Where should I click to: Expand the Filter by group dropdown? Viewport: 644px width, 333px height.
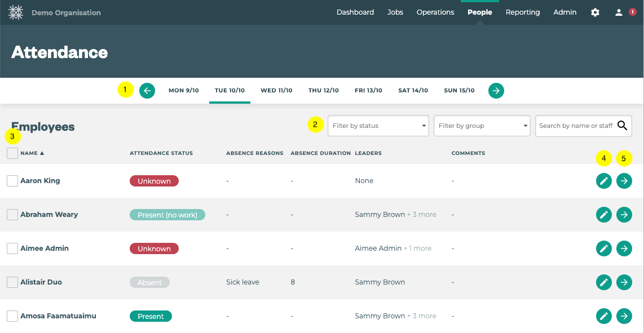pyautogui.click(x=483, y=126)
